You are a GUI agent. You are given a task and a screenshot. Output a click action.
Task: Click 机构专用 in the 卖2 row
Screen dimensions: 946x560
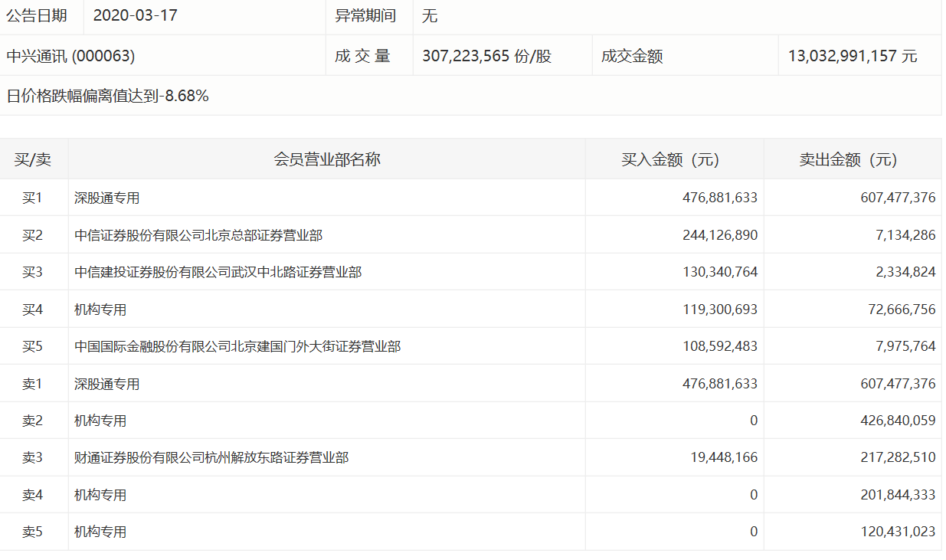click(100, 421)
